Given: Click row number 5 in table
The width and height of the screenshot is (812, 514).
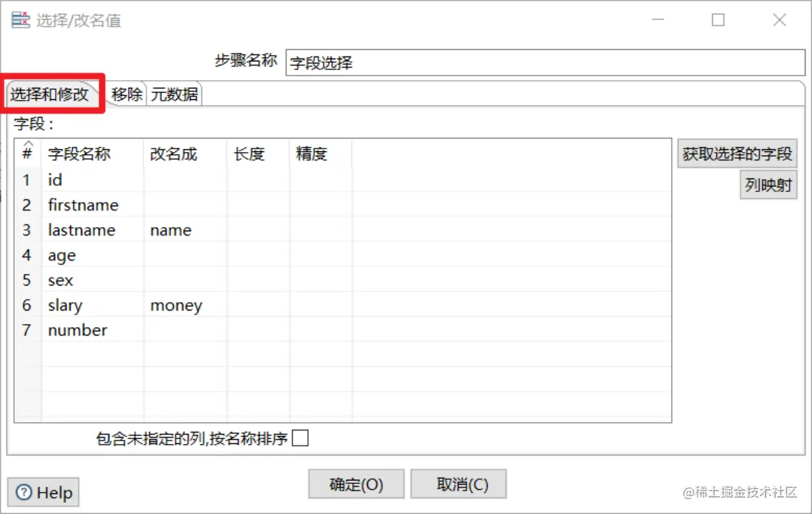Looking at the screenshot, I should tap(27, 280).
